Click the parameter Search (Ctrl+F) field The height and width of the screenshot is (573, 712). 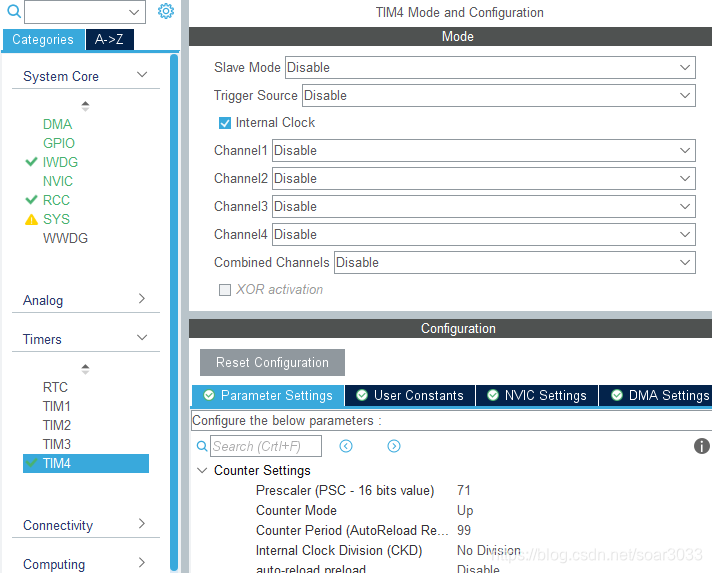tap(266, 446)
